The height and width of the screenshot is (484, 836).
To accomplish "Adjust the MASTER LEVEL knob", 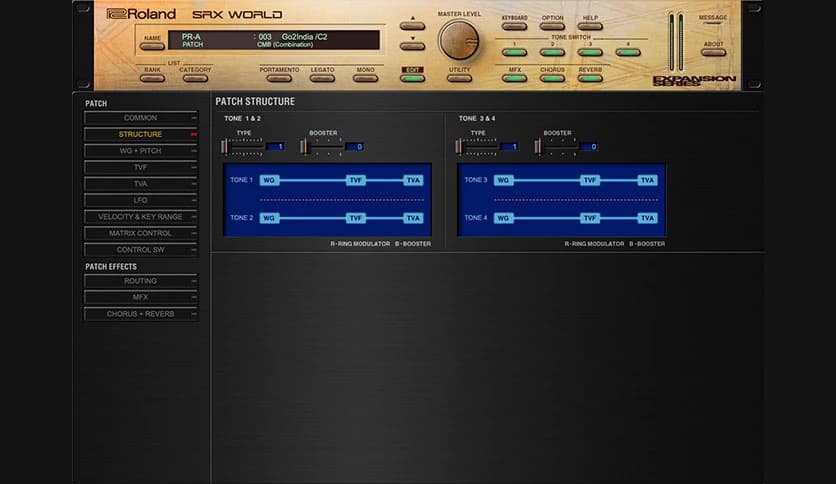I will click(459, 41).
